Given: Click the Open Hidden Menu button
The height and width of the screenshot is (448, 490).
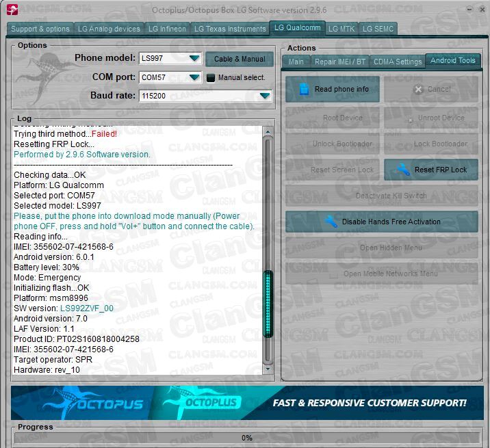Looking at the screenshot, I should [382, 248].
